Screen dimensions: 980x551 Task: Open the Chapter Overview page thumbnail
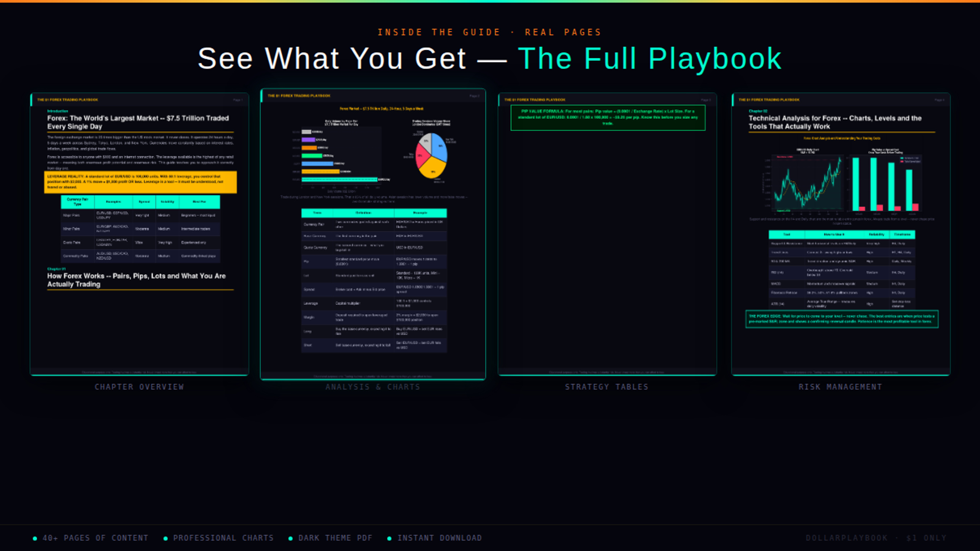pos(139,234)
